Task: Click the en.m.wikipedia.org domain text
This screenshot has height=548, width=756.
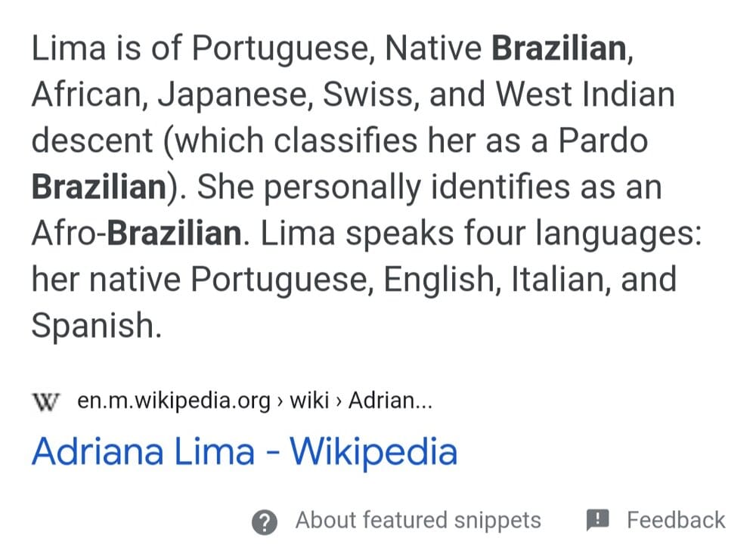Action: click(174, 401)
